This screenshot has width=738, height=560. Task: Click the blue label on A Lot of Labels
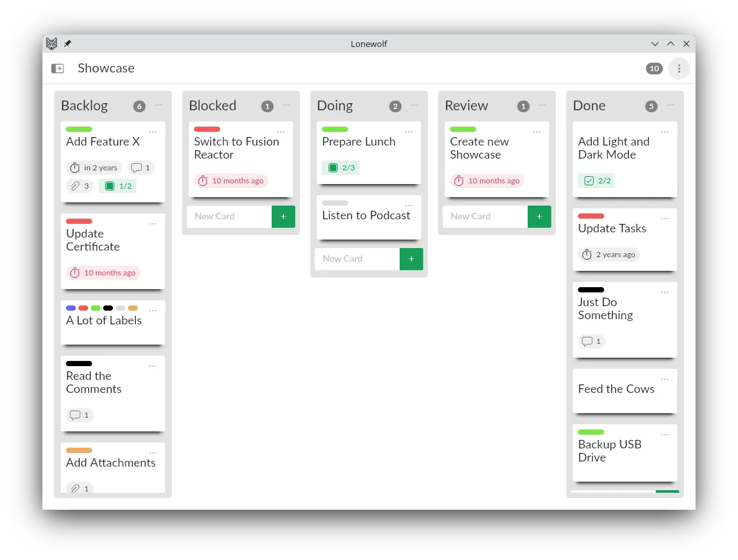point(71,309)
